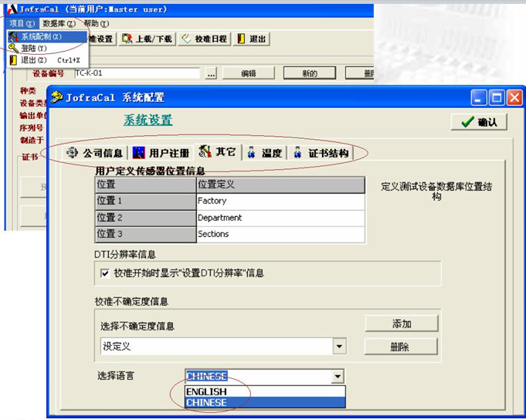Image resolution: width=526 pixels, height=420 pixels.
Task: Click the 新的 button in main window
Action: (309, 73)
